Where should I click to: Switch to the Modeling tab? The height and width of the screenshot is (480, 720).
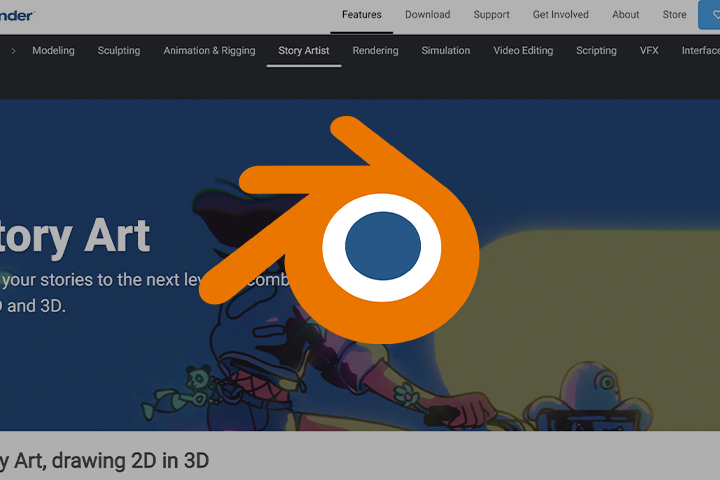pyautogui.click(x=53, y=51)
